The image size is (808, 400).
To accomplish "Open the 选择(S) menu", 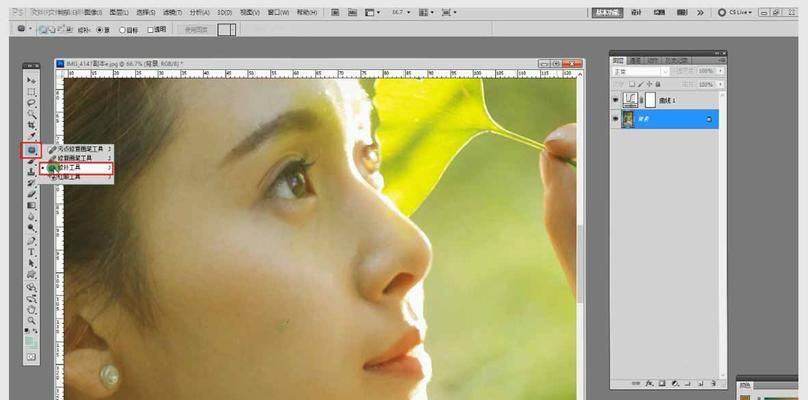I will pos(146,12).
